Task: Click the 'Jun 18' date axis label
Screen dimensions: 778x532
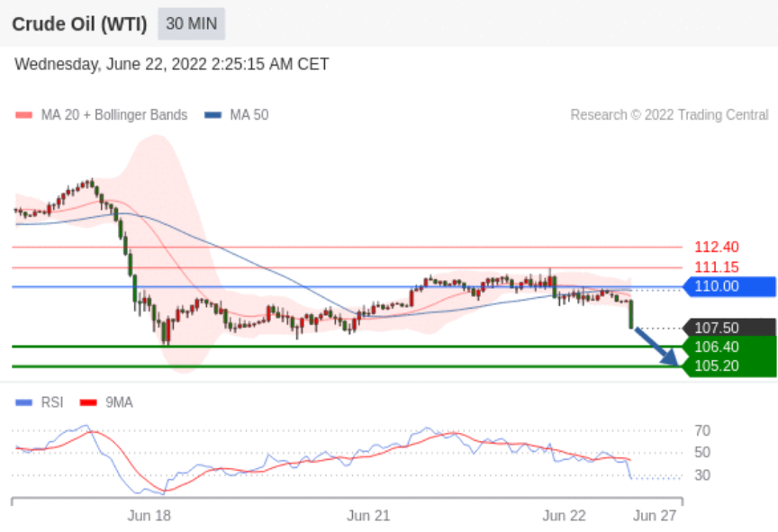Action: click(149, 516)
